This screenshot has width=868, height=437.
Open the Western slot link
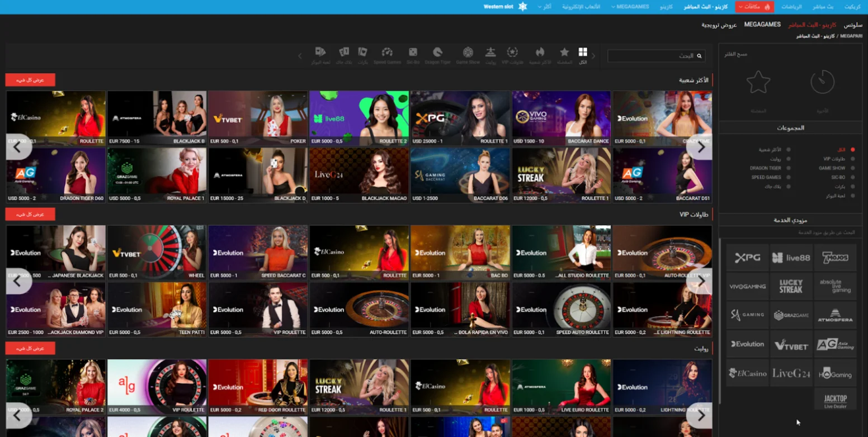498,7
